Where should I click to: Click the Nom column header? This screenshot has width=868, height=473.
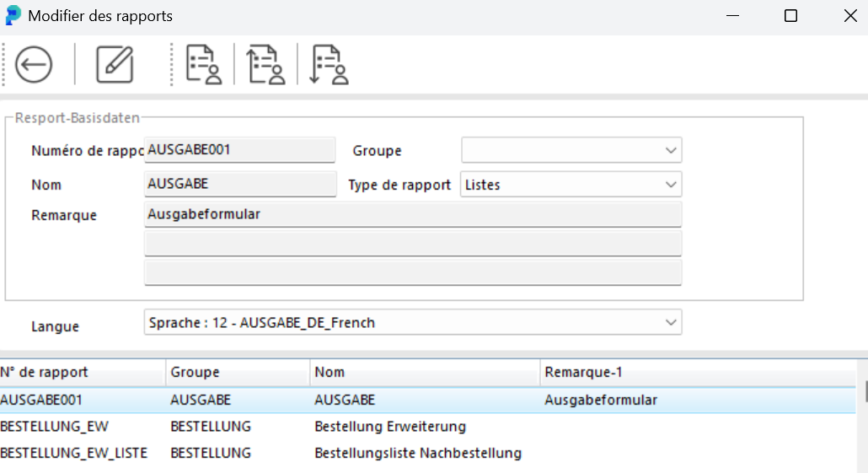click(x=424, y=372)
